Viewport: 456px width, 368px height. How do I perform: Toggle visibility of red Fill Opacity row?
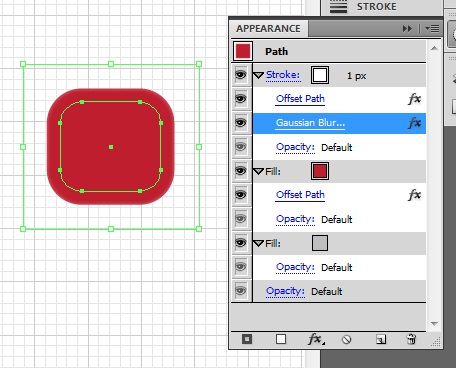click(x=241, y=219)
